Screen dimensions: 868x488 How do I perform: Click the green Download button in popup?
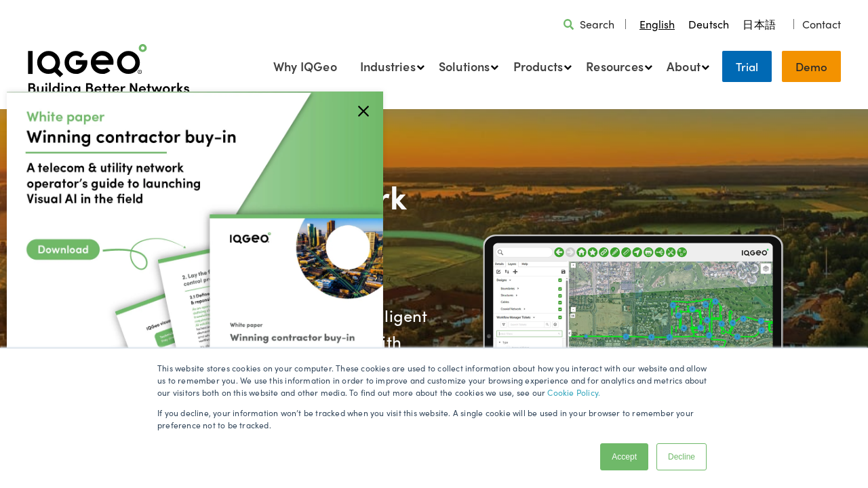[63, 249]
